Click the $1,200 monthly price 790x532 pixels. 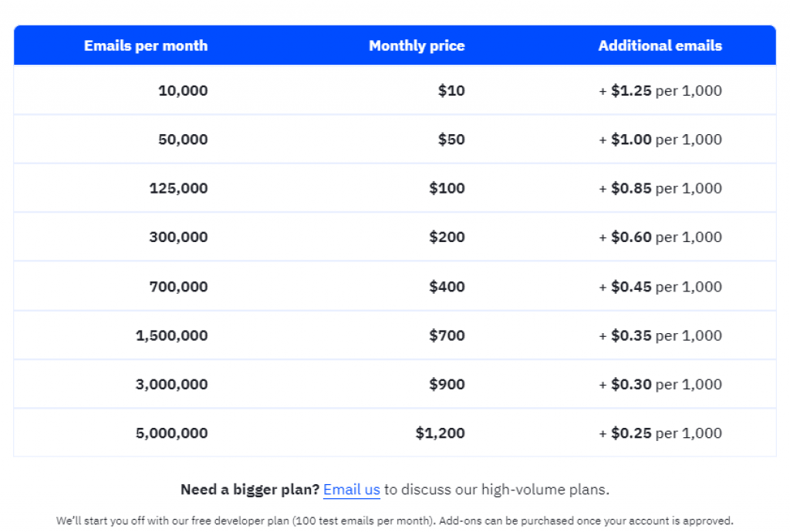(440, 433)
